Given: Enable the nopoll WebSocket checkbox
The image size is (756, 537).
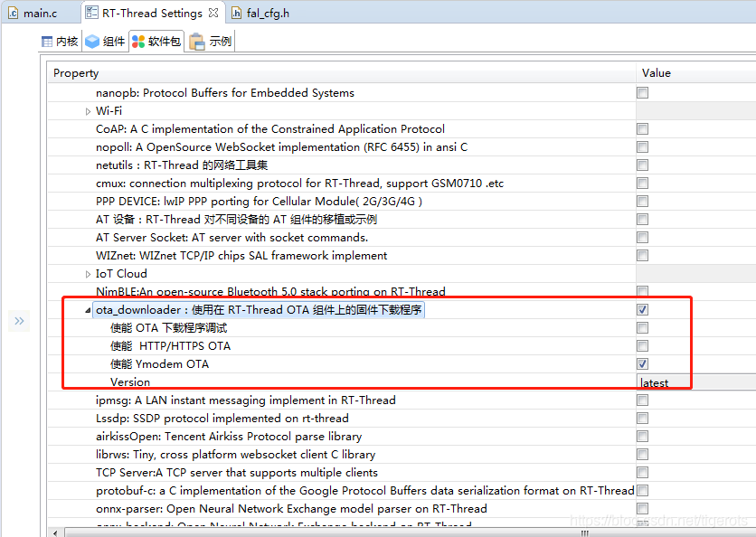Looking at the screenshot, I should (x=642, y=147).
